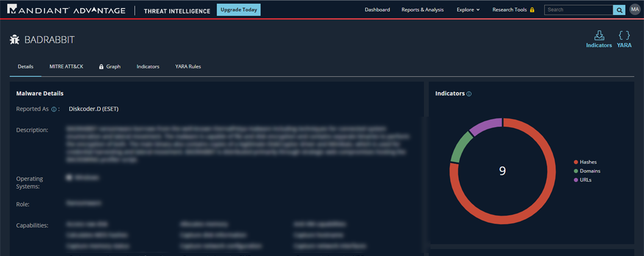Click the Role label
The height and width of the screenshot is (256, 644).
point(23,204)
